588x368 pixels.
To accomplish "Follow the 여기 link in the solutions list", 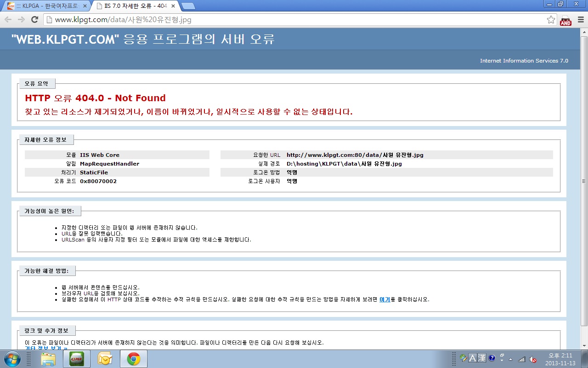I will [384, 299].
